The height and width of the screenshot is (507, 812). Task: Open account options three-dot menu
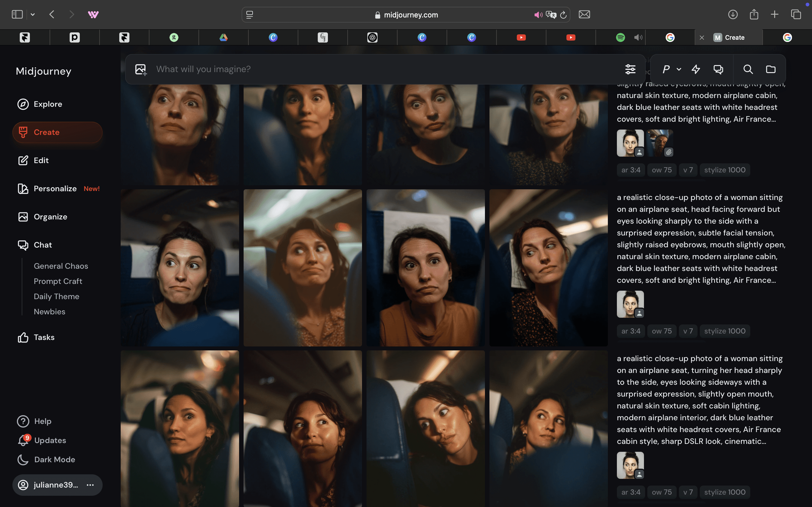[90, 485]
